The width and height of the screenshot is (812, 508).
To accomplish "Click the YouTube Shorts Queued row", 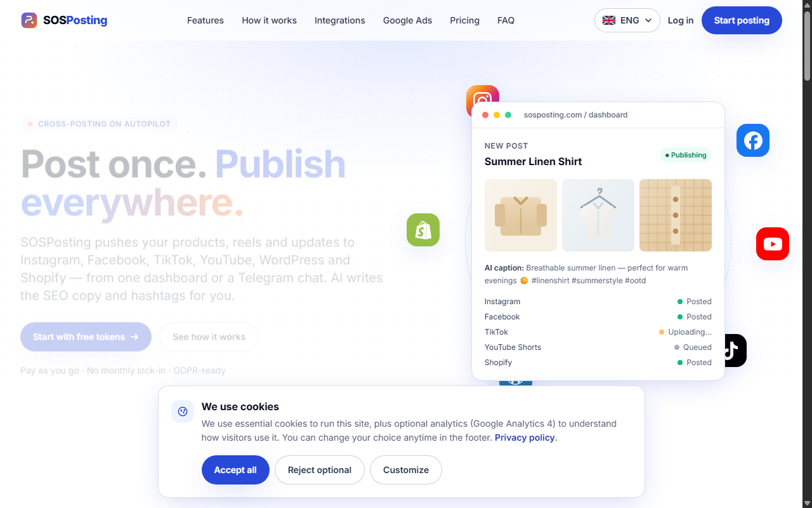I will point(598,347).
